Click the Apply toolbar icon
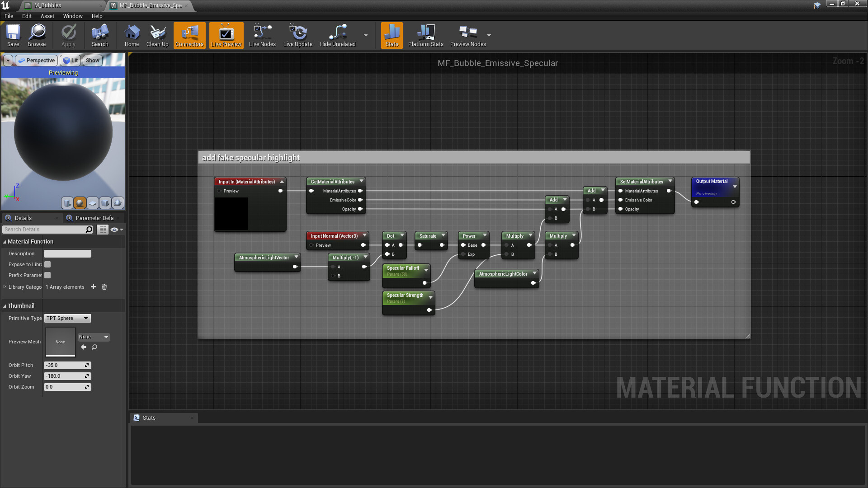 pyautogui.click(x=68, y=35)
